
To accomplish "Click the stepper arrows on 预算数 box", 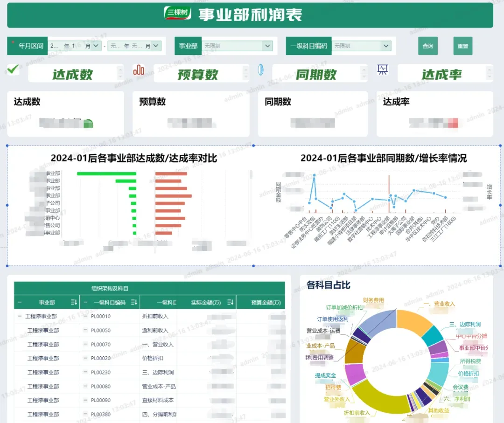I will 246,73.
